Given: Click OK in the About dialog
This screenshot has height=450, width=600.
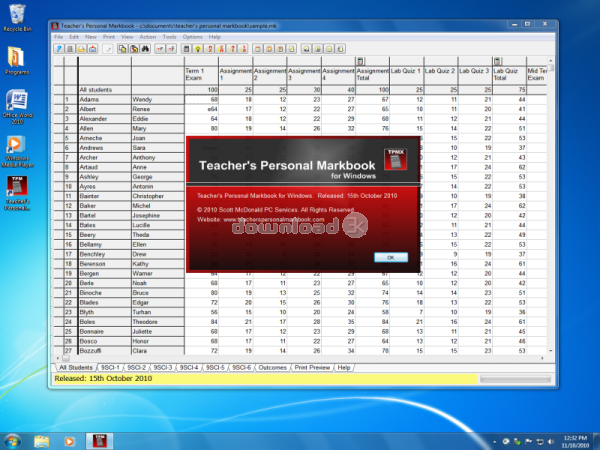Looking at the screenshot, I should [x=391, y=258].
